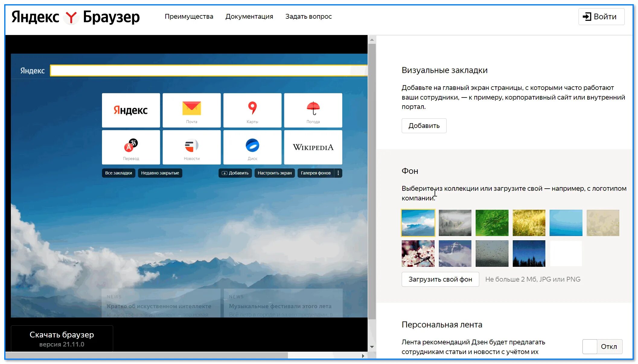Click the three-dot menu beside Галерея фонов

(338, 173)
